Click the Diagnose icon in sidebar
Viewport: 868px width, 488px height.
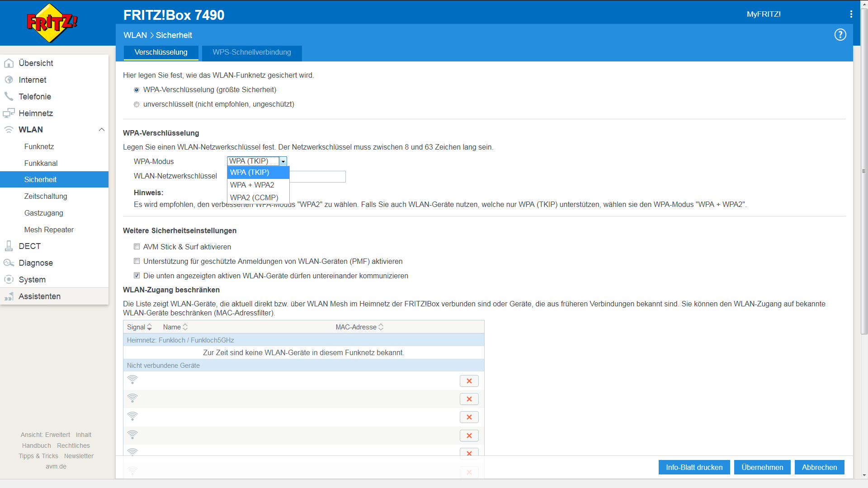(x=9, y=263)
